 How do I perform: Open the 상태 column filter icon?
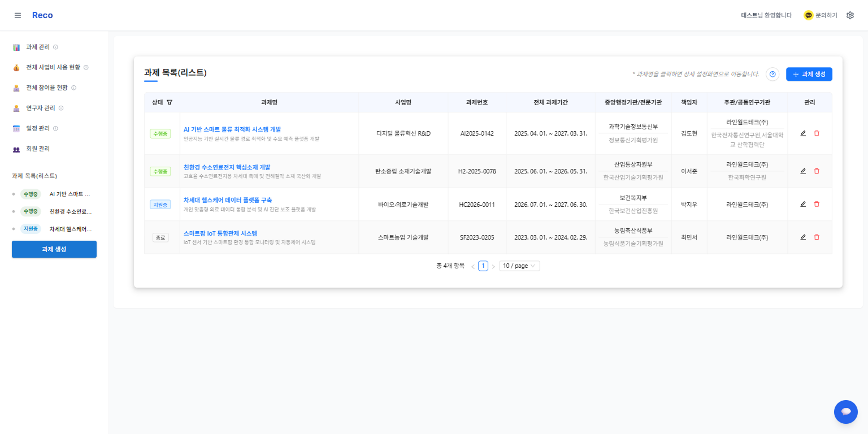170,102
